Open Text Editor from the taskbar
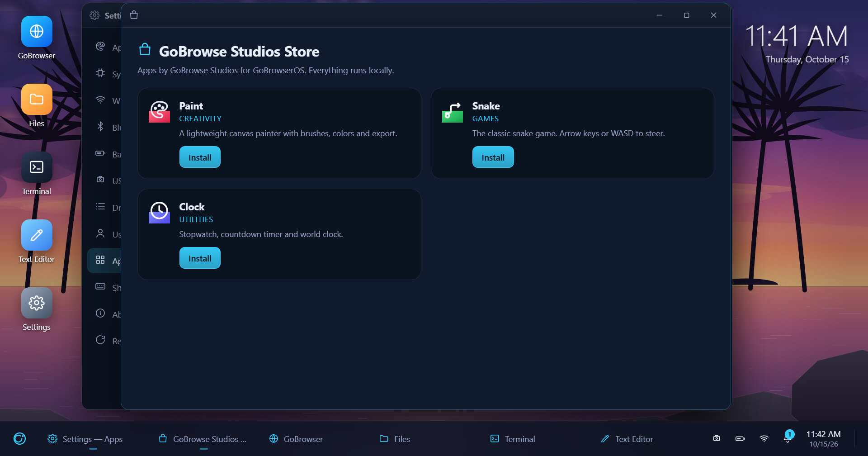This screenshot has width=868, height=456. (x=646, y=439)
